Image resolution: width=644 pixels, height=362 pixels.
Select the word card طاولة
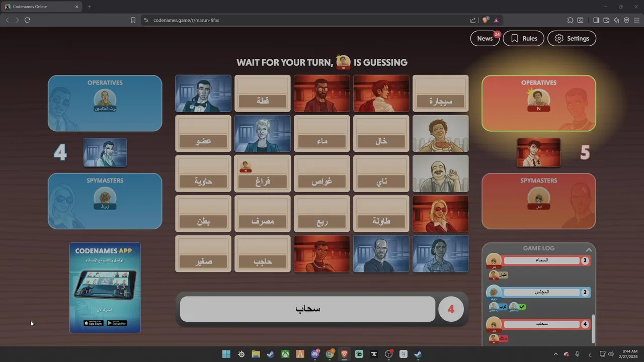(381, 214)
